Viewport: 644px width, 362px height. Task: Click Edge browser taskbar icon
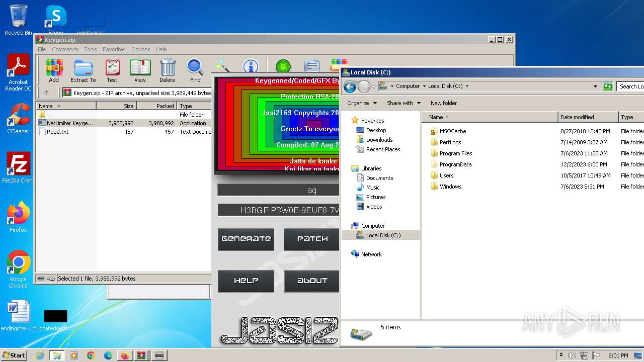pos(108,355)
